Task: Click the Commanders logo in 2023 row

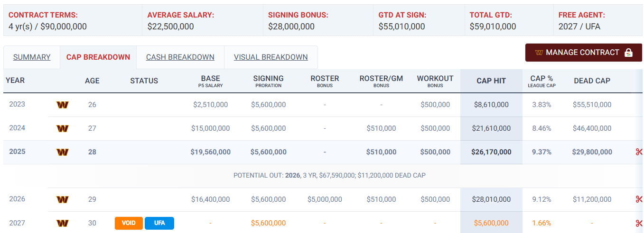Action: point(62,105)
